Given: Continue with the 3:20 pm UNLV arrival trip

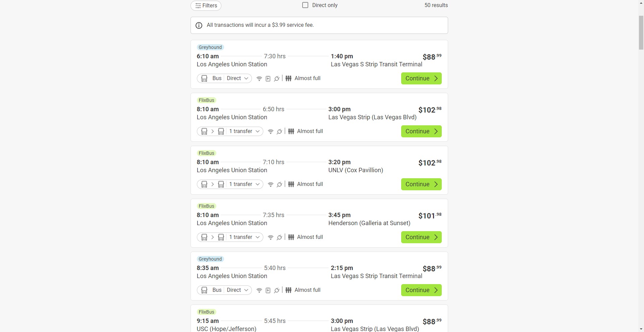Looking at the screenshot, I should click(x=421, y=184).
